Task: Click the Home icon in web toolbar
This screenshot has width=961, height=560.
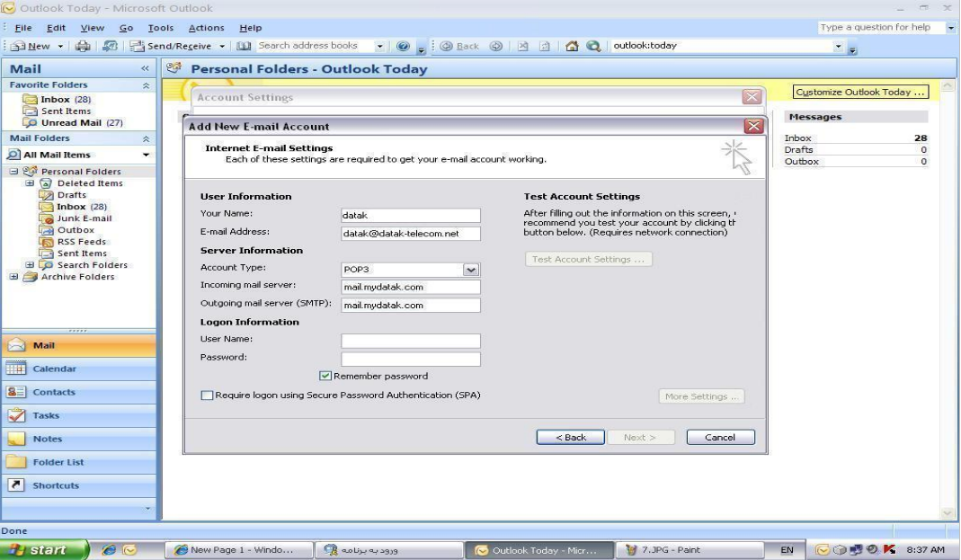Action: point(572,46)
